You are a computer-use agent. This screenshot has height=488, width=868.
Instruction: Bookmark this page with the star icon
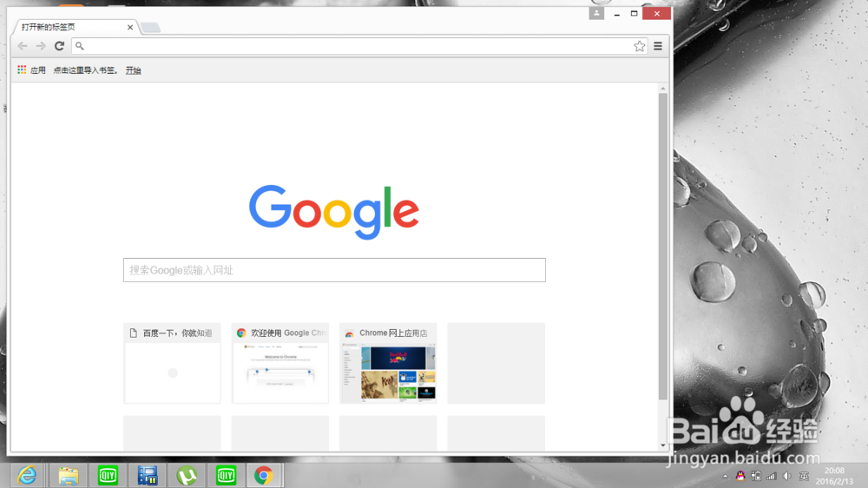tap(640, 46)
